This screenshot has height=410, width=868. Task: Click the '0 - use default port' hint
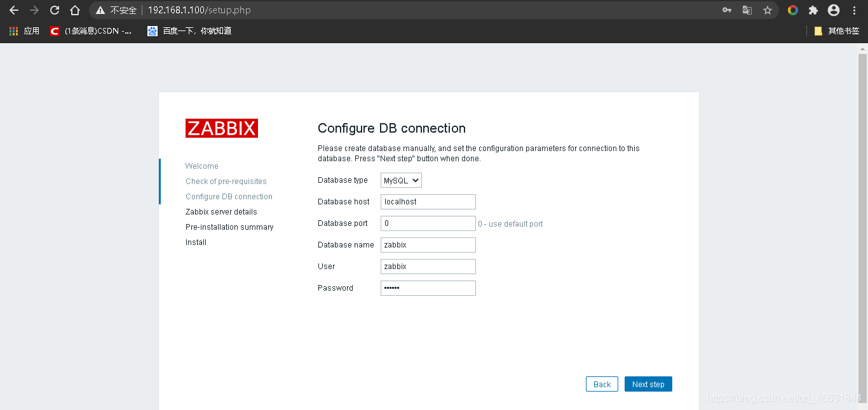510,224
